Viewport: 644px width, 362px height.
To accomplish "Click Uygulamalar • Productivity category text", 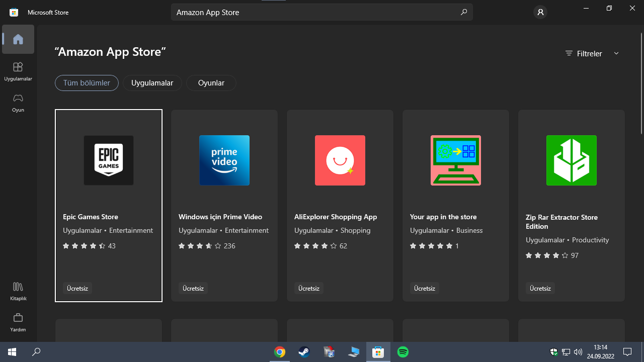I will coord(568,240).
